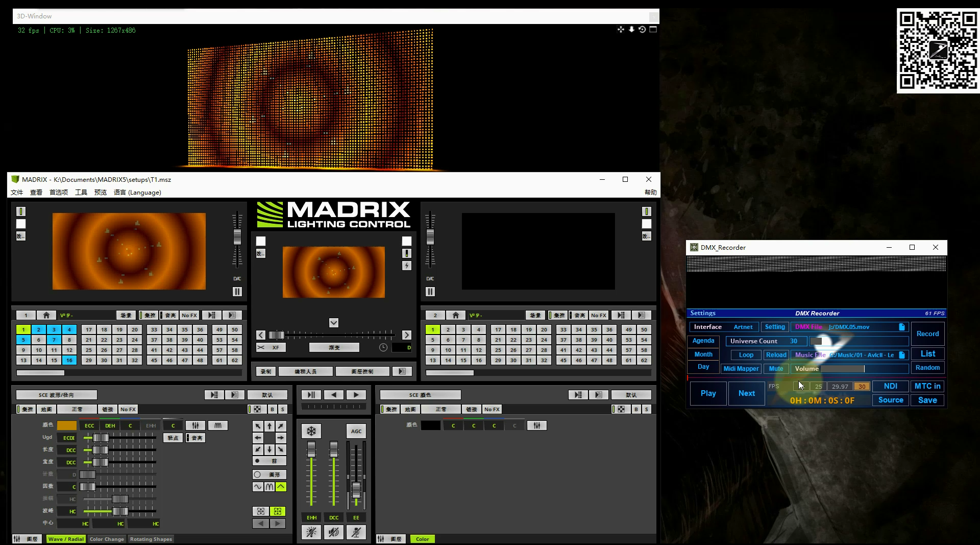Open the 首选项 menu

point(59,193)
